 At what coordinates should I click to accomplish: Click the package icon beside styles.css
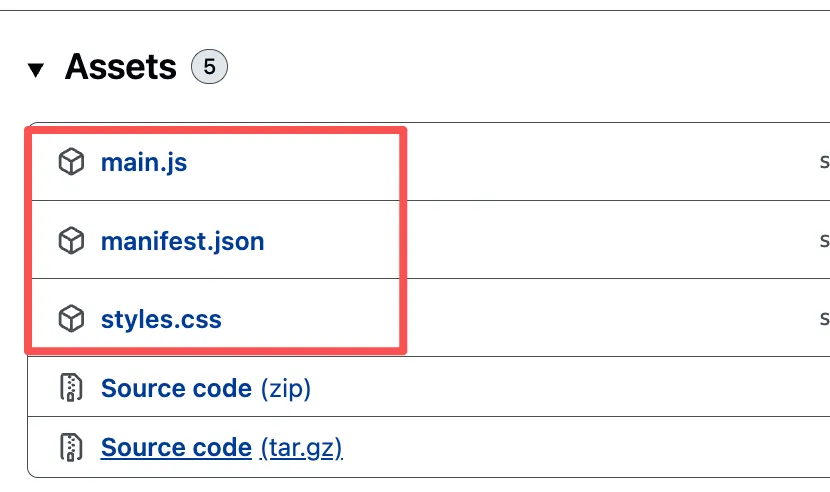click(71, 320)
